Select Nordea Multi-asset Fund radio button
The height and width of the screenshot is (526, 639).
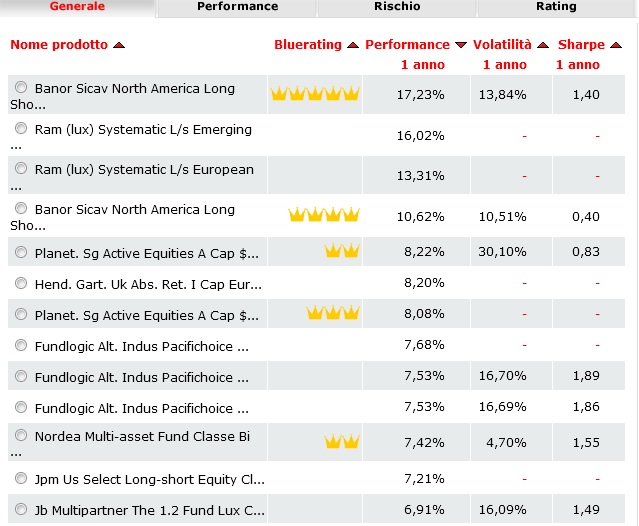(x=21, y=435)
